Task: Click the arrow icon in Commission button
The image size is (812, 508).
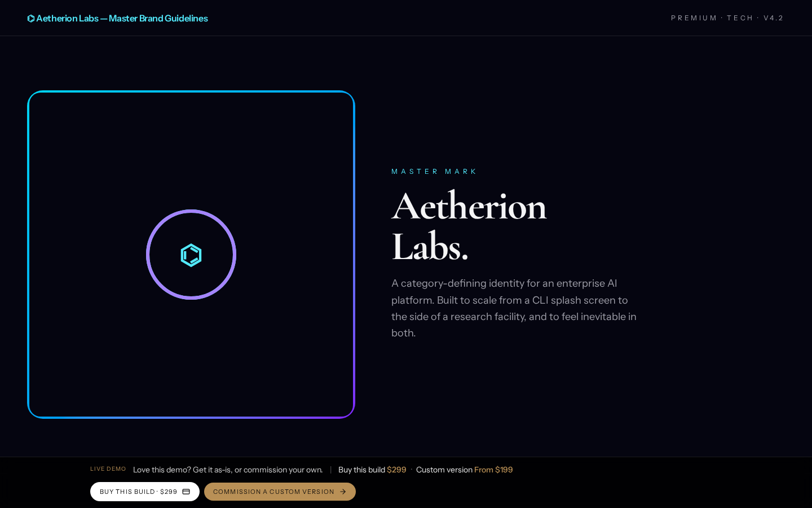Action: click(343, 492)
